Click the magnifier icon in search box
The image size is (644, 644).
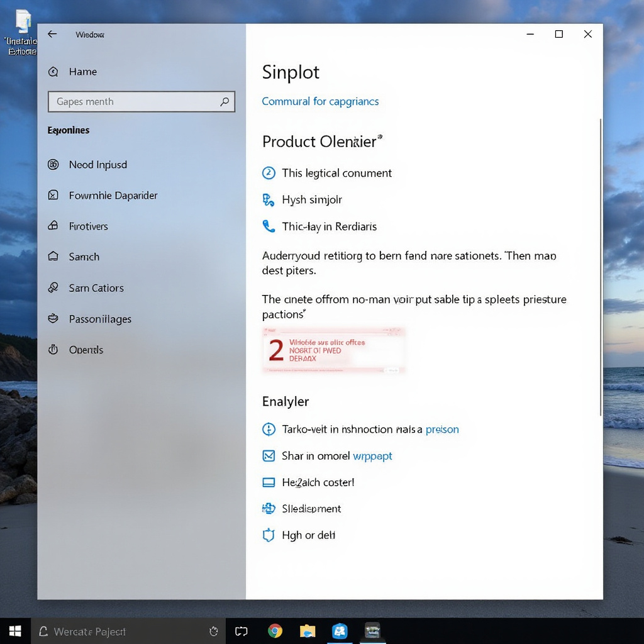(225, 102)
